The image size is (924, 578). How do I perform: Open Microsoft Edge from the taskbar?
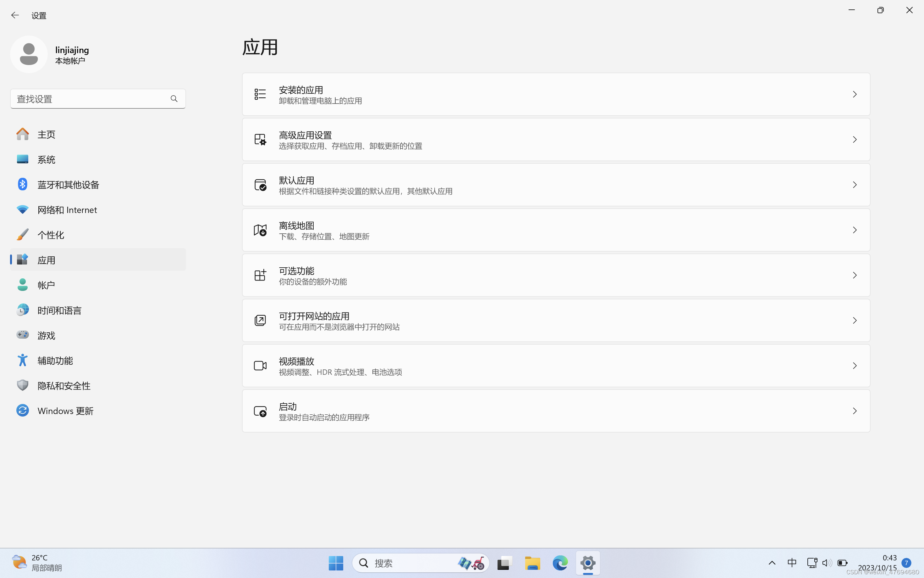[560, 563]
